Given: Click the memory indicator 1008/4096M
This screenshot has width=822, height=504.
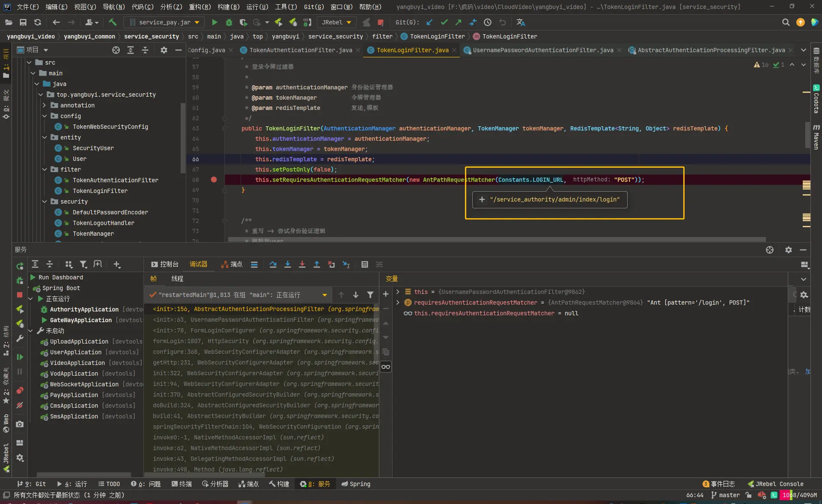Looking at the screenshot, I should [799, 495].
